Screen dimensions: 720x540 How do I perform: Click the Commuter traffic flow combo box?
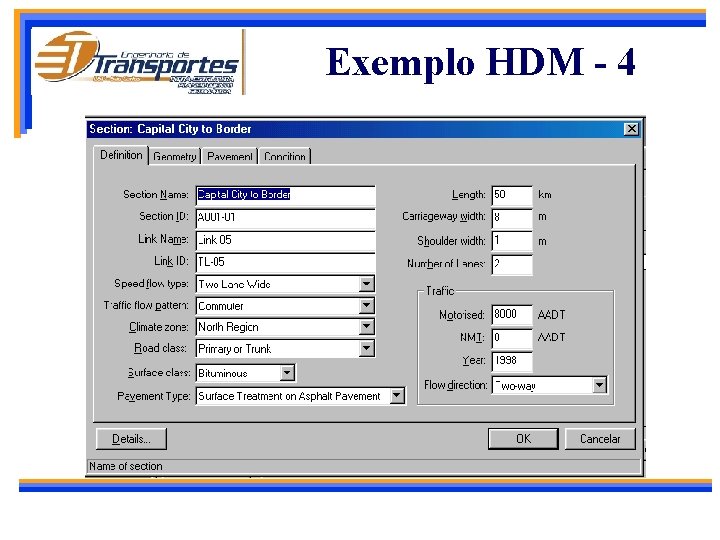click(x=285, y=306)
